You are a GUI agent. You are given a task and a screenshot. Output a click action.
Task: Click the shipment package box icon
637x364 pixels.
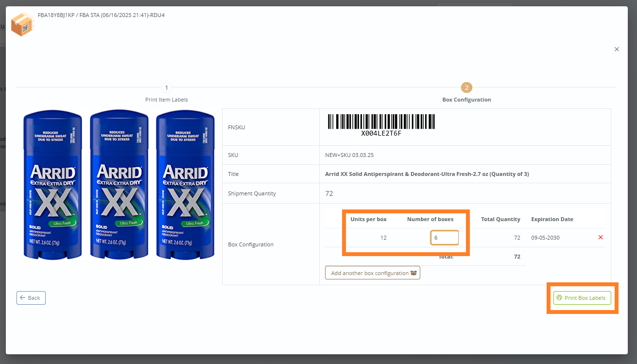[x=23, y=24]
